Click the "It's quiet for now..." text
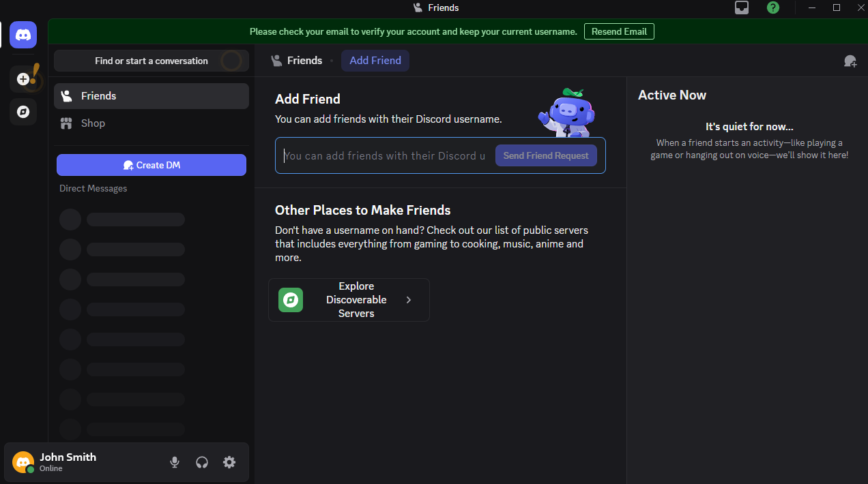868x484 pixels. coord(749,127)
